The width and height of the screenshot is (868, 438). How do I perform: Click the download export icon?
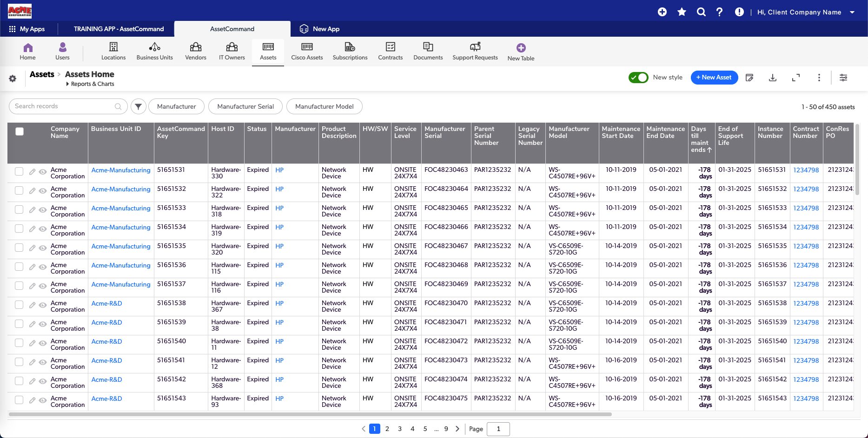click(x=773, y=78)
